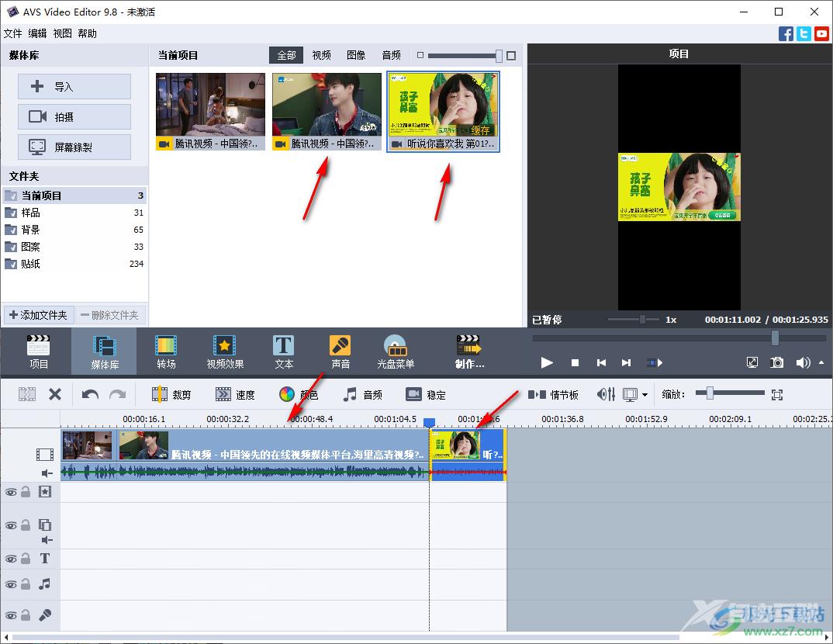Open the audio mixer icon
This screenshot has height=644, width=833.
[x=606, y=394]
